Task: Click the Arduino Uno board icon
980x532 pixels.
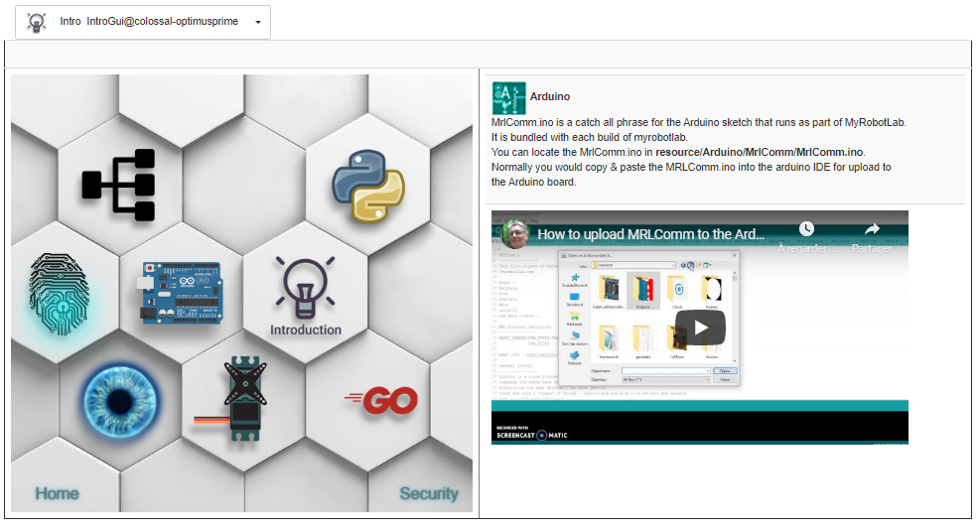Action: point(181,292)
